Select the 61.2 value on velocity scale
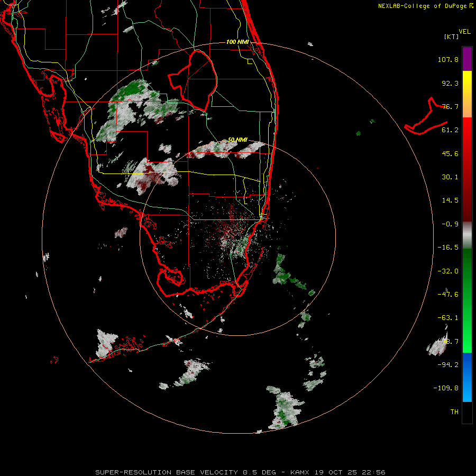The height and width of the screenshot is (476, 476). coord(450,130)
